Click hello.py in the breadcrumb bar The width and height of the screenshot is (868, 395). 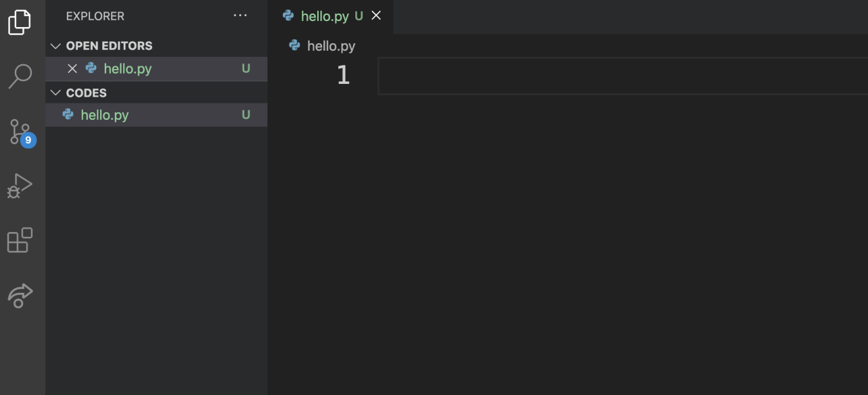[331, 46]
